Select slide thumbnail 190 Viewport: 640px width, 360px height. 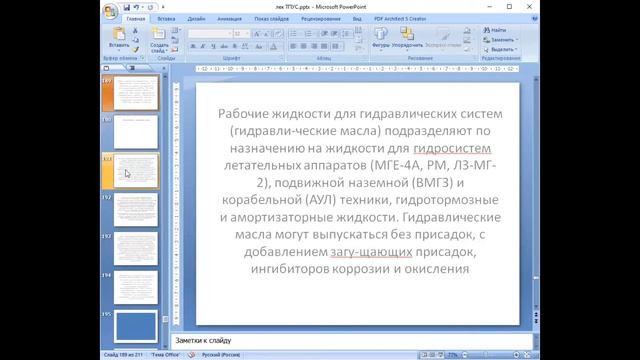pyautogui.click(x=136, y=132)
